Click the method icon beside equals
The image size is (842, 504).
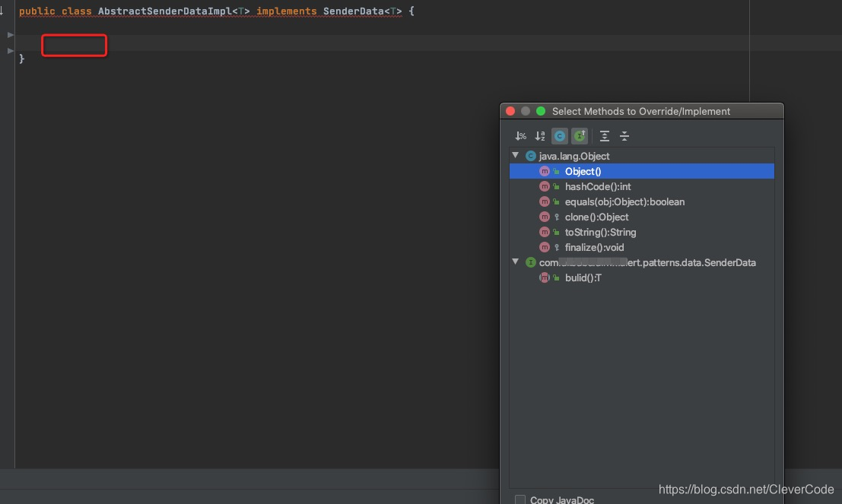pyautogui.click(x=545, y=201)
